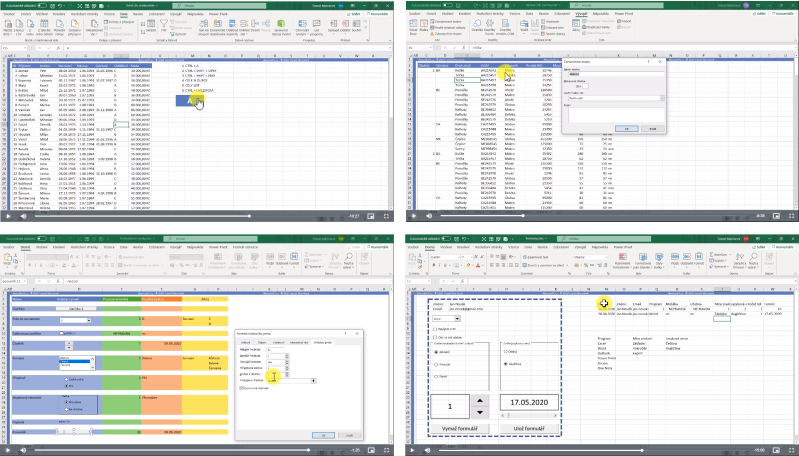The image size is (799, 456).
Task: Open Formát obrazce tab in form-controls video
Action: [x=246, y=247]
